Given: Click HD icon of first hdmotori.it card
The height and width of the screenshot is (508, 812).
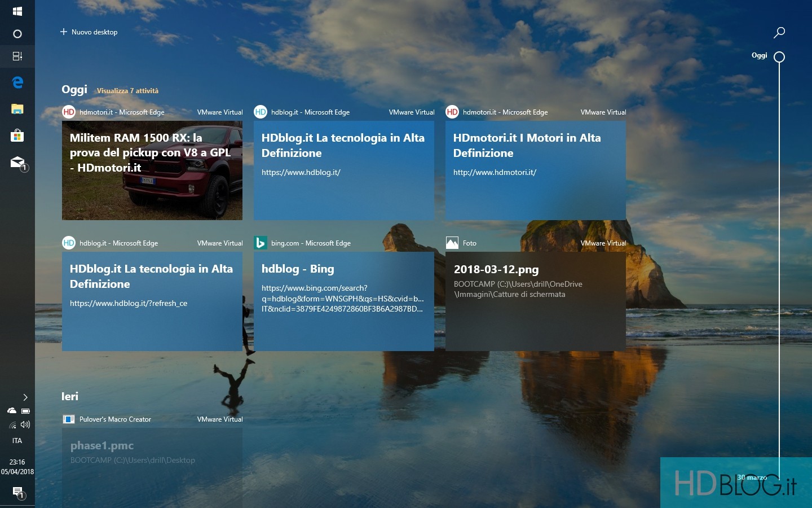Looking at the screenshot, I should tap(69, 112).
